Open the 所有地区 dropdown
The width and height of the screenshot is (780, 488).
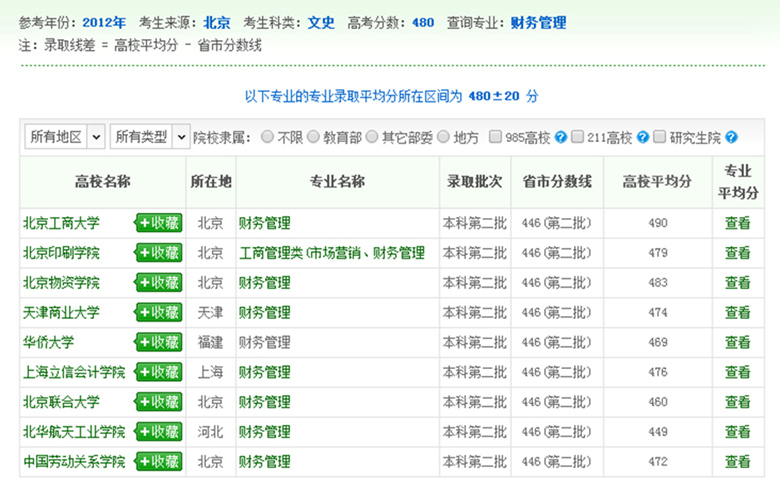(x=65, y=136)
